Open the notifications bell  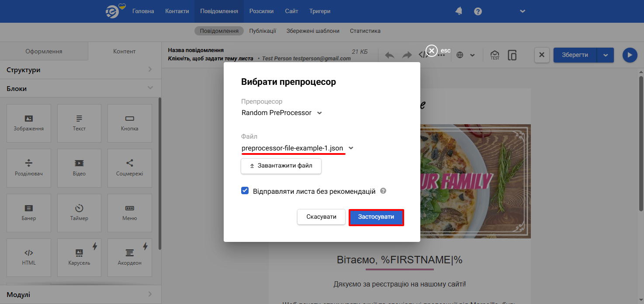459,11
